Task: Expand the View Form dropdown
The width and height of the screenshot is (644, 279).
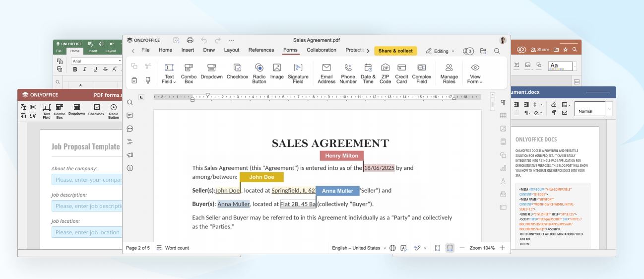Action: tap(475, 73)
